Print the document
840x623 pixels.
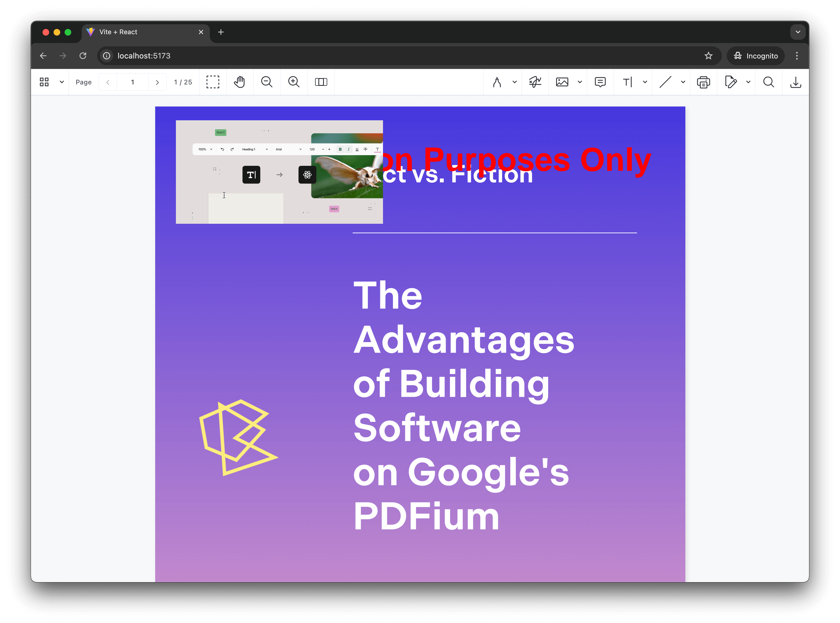(703, 82)
